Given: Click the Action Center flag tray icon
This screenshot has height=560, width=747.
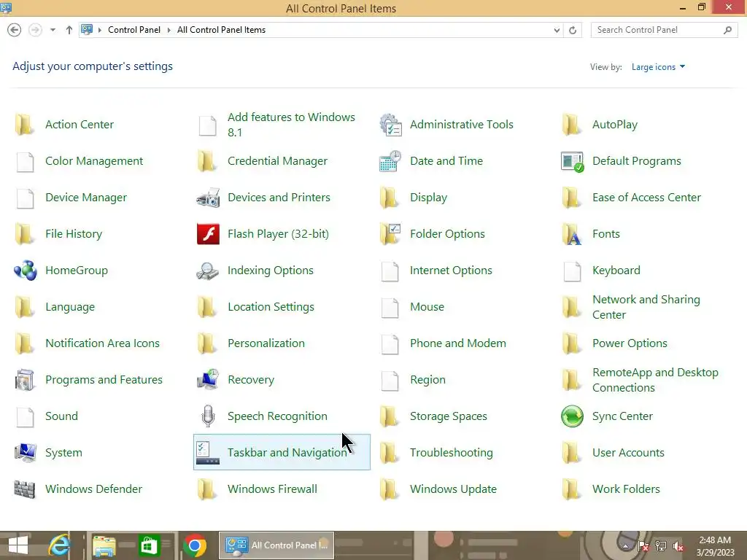Looking at the screenshot, I should 643,546.
